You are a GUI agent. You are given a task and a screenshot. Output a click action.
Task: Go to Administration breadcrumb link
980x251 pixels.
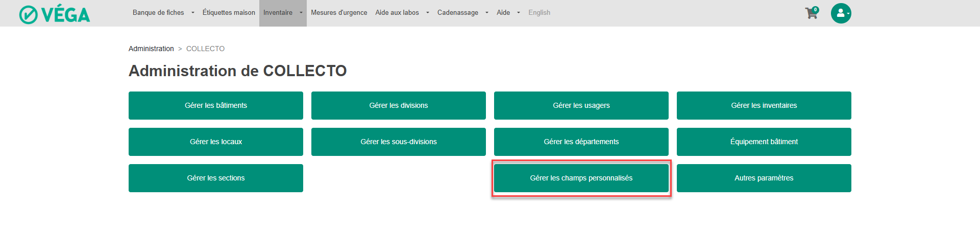[x=151, y=49]
